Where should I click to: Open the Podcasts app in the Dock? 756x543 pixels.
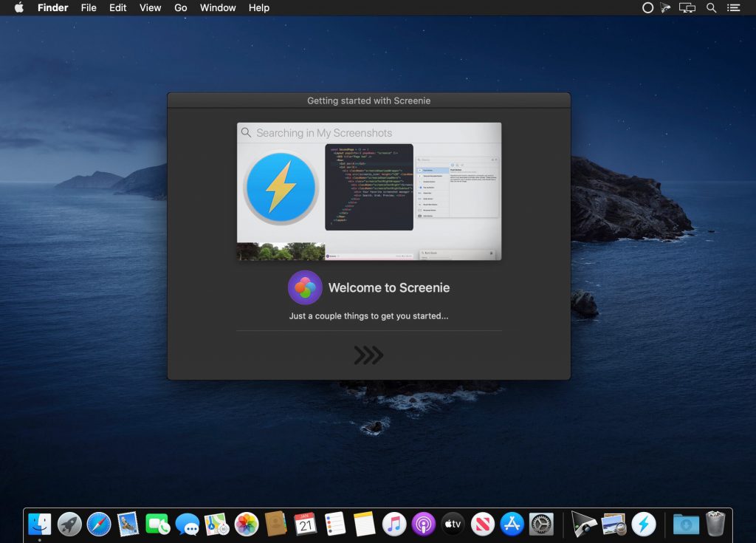click(x=423, y=524)
